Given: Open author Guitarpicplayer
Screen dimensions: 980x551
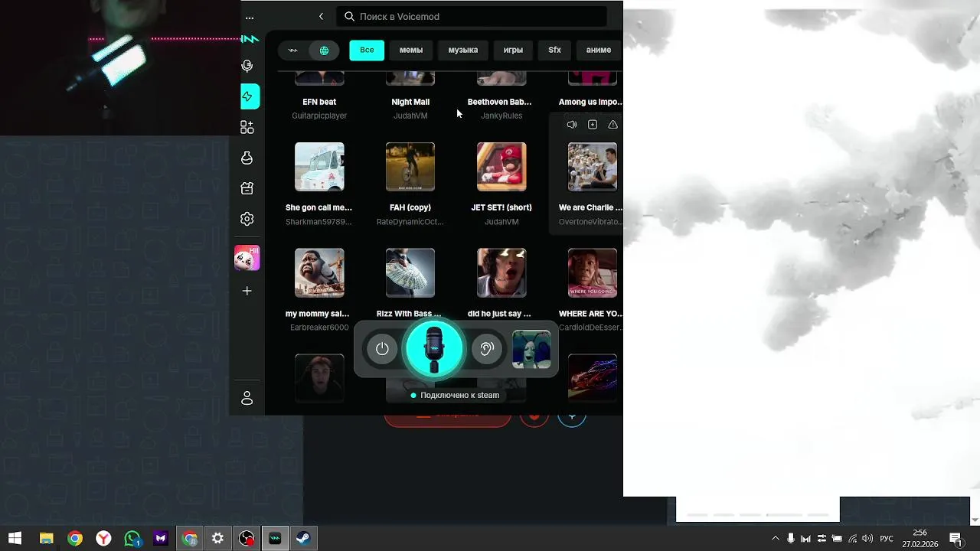Looking at the screenshot, I should point(319,116).
